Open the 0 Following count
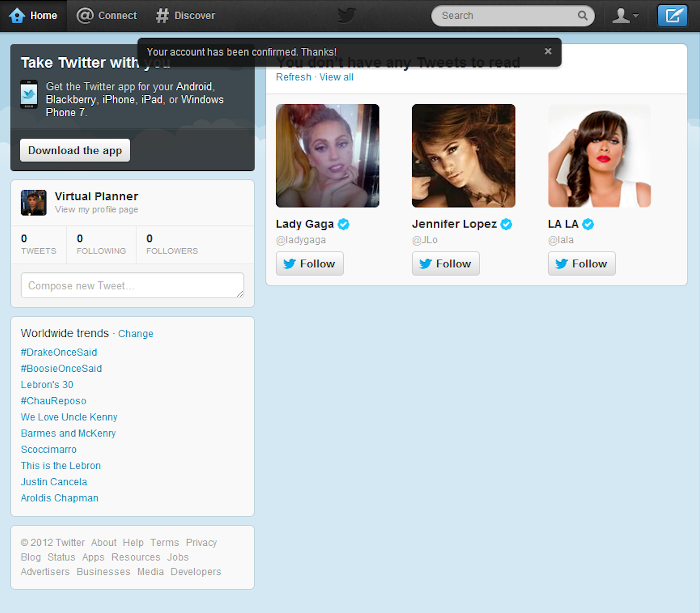Viewport: 700px width, 613px height. (101, 244)
